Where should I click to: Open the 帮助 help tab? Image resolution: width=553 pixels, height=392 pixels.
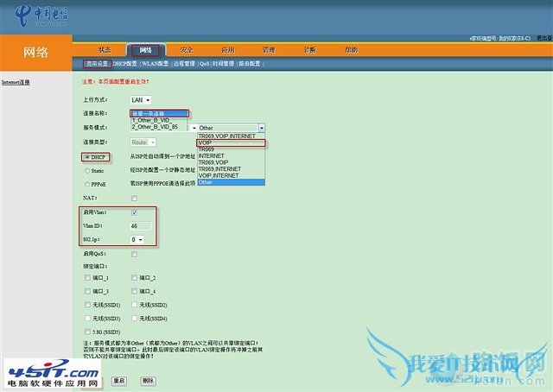pos(352,50)
